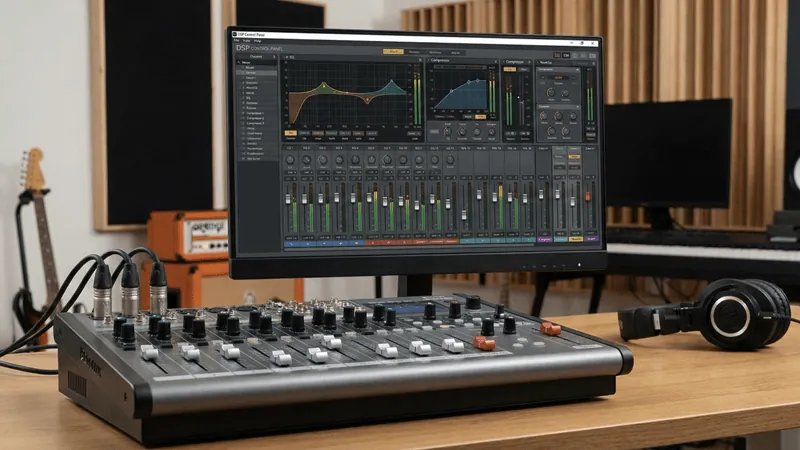Toggle the yellow button atop the yellow-labeled strip

point(574,157)
